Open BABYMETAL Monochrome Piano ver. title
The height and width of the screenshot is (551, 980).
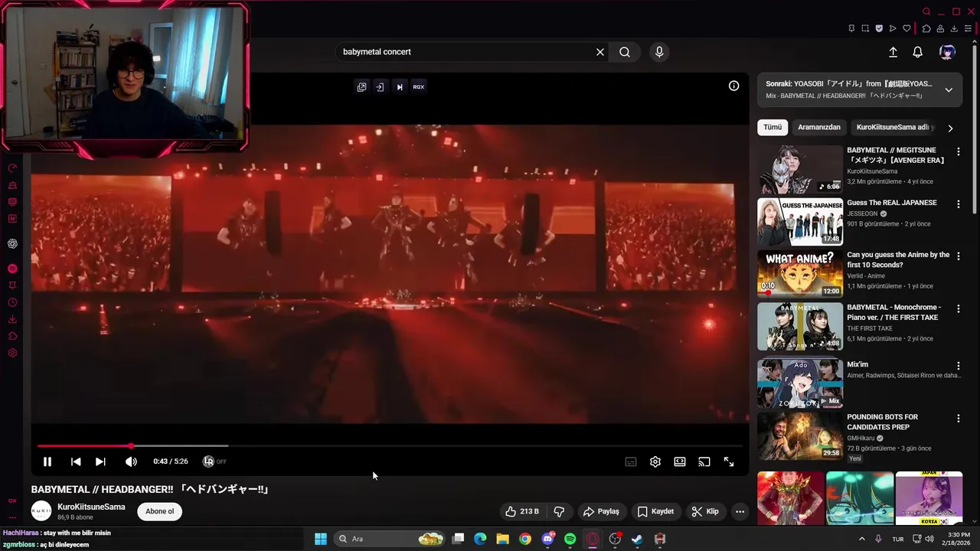pos(894,312)
